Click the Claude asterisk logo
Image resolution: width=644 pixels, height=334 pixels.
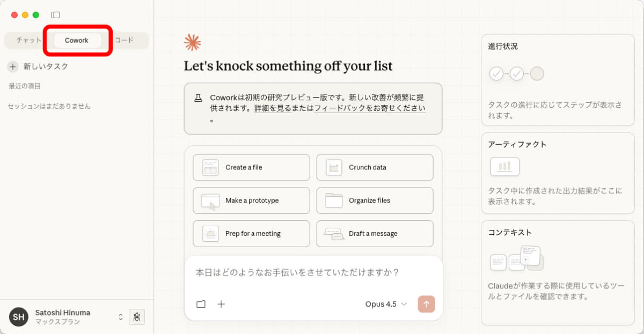pyautogui.click(x=192, y=41)
